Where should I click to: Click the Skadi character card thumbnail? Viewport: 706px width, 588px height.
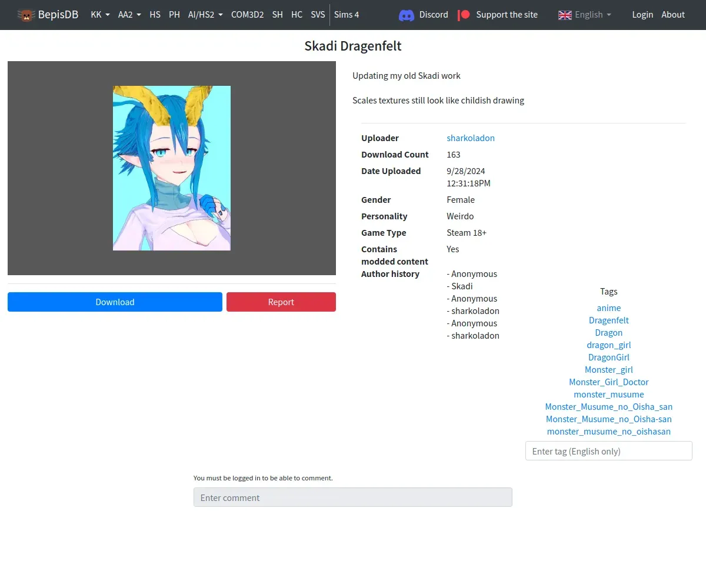[172, 168]
